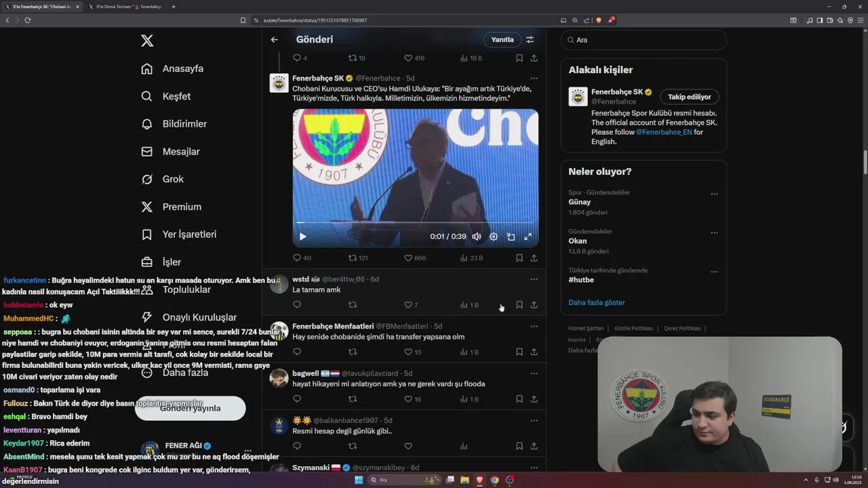The image size is (868, 488).
Task: Like Fenerbahçe Menfaatleri reply with 10 likes
Action: [412, 352]
